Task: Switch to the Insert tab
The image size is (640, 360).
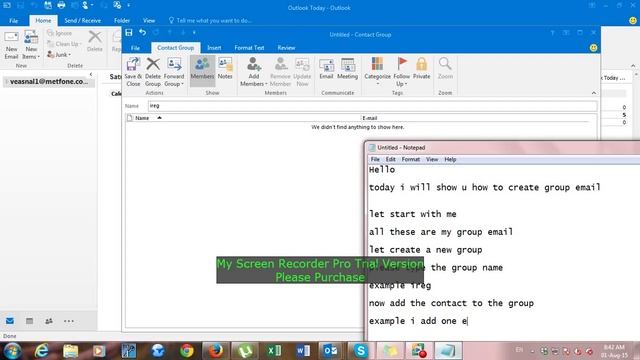Action: (214, 48)
